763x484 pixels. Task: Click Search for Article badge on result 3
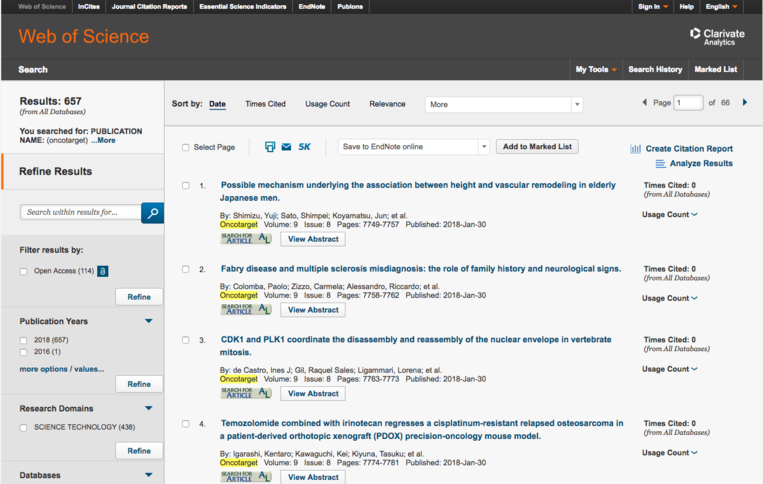[x=246, y=393]
